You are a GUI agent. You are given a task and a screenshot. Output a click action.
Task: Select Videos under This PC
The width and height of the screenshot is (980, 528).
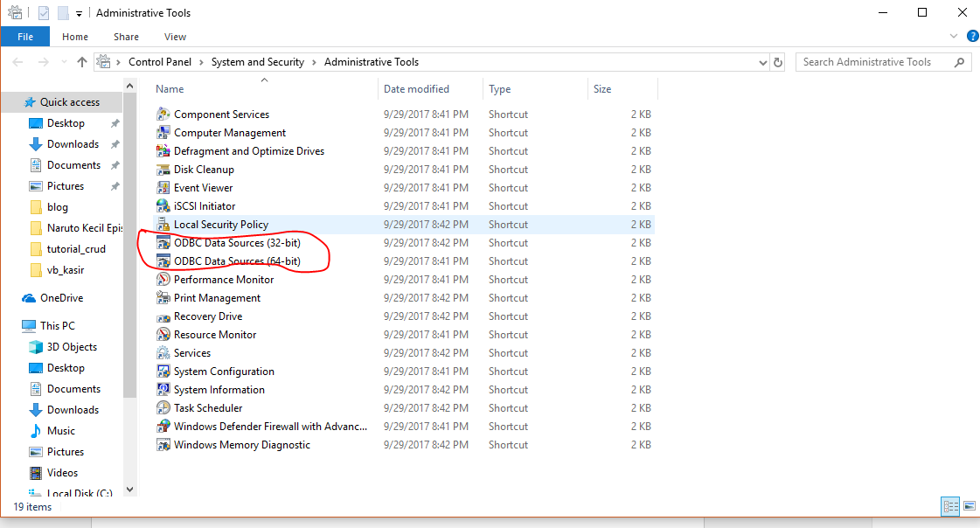point(62,472)
